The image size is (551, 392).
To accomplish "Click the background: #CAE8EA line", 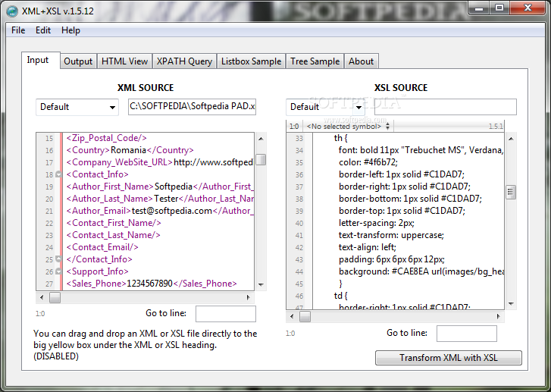I will 421,271.
